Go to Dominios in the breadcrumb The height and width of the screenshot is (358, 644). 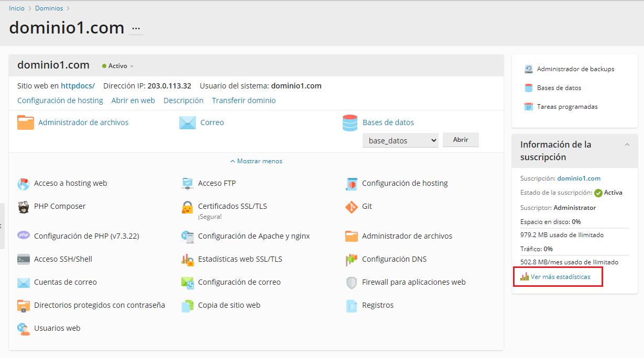tap(49, 8)
